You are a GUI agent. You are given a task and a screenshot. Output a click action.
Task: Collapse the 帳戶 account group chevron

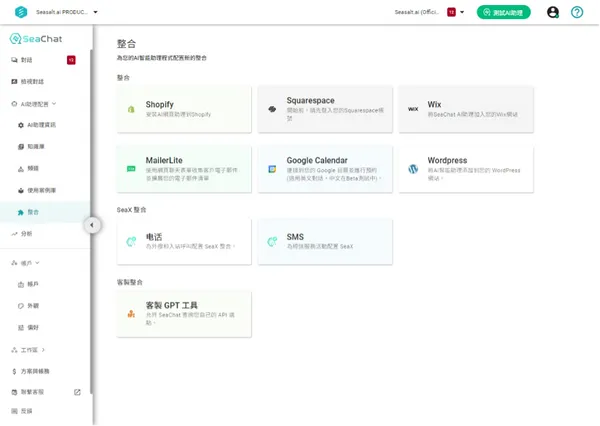[x=38, y=263]
